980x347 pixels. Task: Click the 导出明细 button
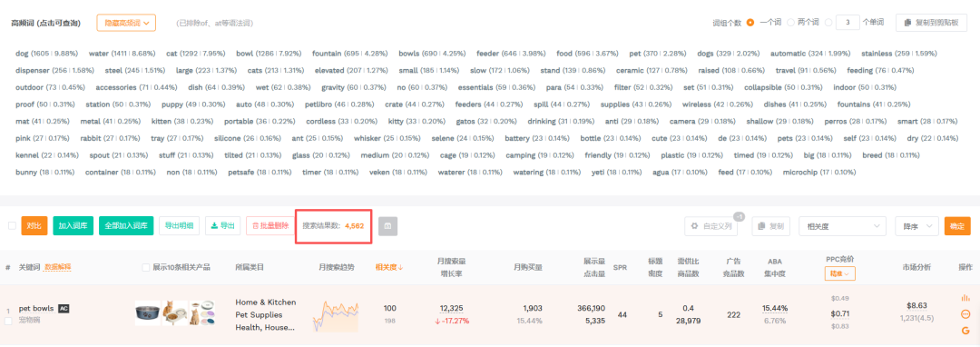point(179,225)
